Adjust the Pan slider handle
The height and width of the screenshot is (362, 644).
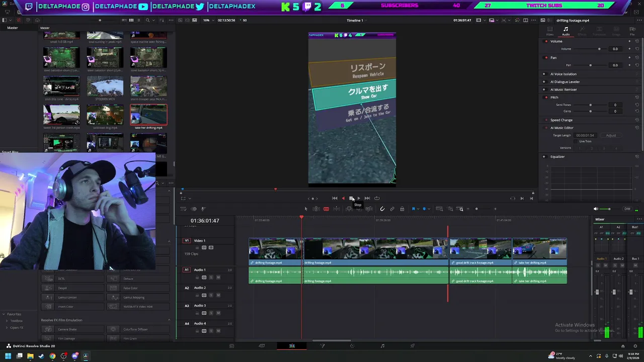click(x=590, y=65)
